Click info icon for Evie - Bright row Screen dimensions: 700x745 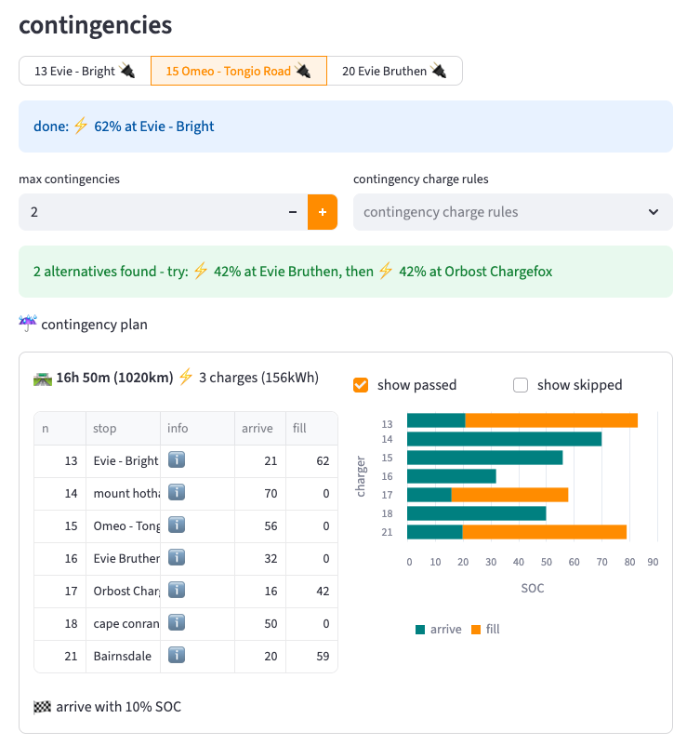point(177,460)
